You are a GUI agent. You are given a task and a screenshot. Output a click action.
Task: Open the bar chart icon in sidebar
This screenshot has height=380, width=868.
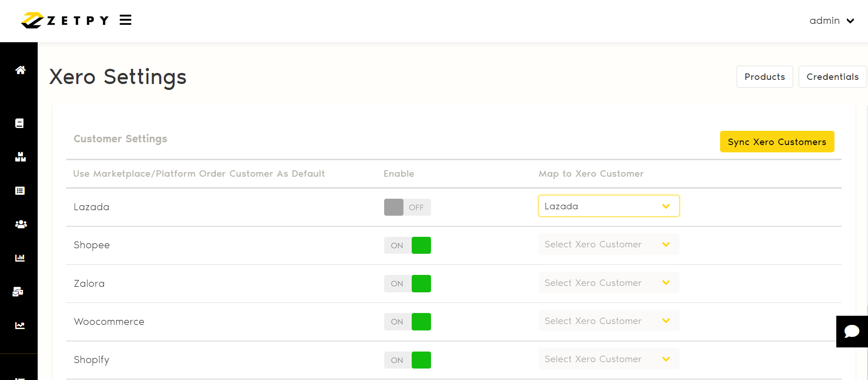pyautogui.click(x=20, y=257)
